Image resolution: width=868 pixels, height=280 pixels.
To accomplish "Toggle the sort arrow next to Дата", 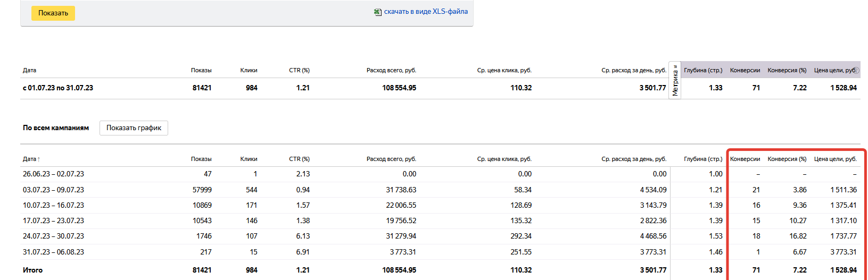I will 39,159.
